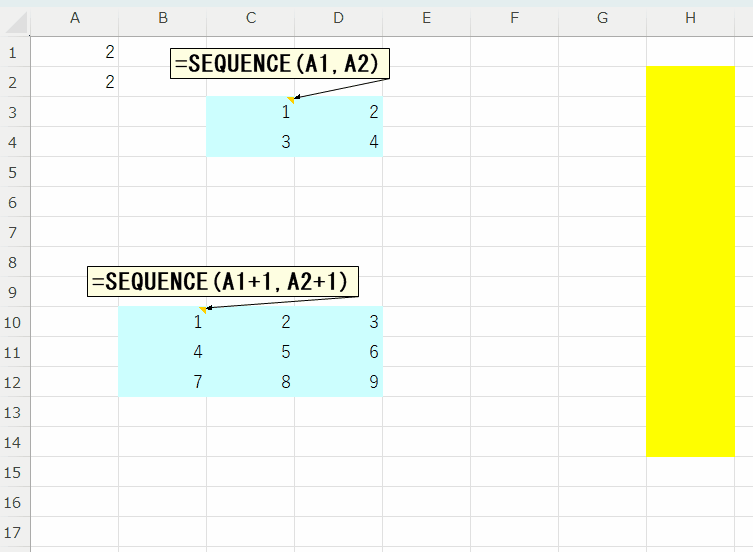
Task: Select cell A2 in column A
Action: coord(75,83)
